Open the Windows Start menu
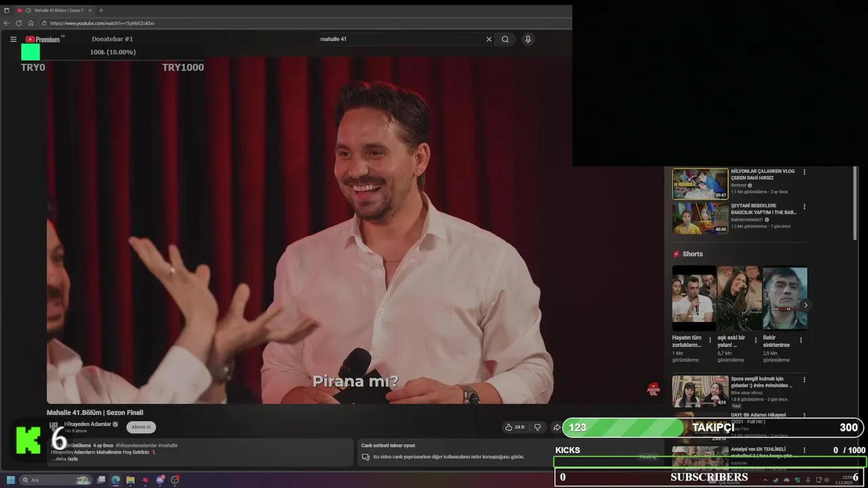Viewport: 868px width, 488px height. point(11,480)
